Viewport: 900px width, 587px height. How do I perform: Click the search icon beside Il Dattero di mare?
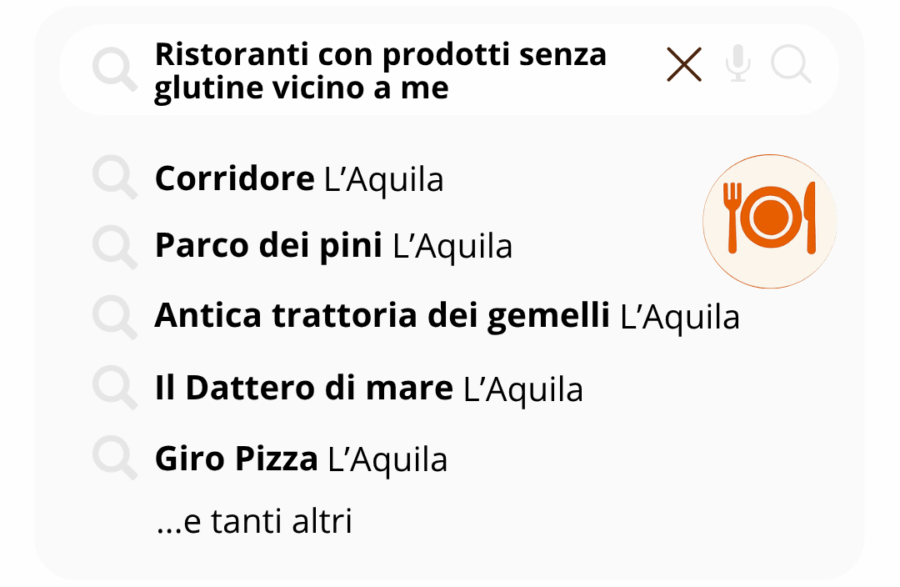pos(115,388)
